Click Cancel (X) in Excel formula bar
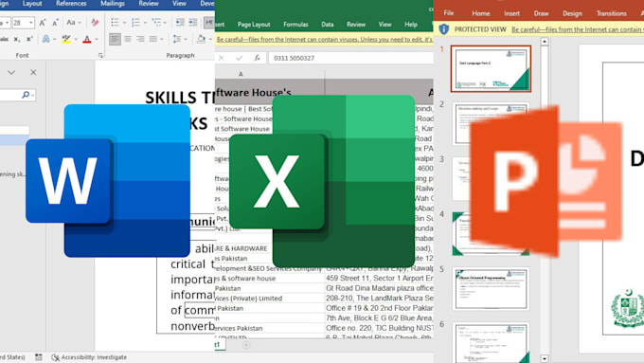644x363 pixels. click(221, 58)
